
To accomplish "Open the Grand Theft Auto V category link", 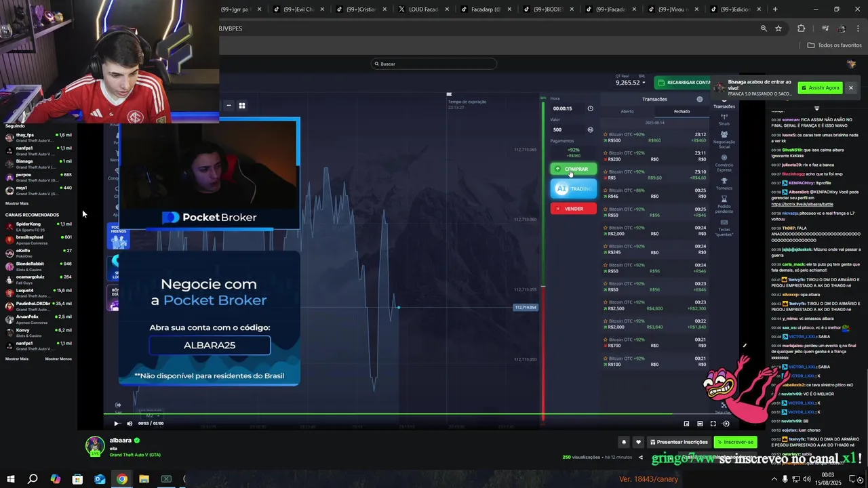I will tap(135, 455).
